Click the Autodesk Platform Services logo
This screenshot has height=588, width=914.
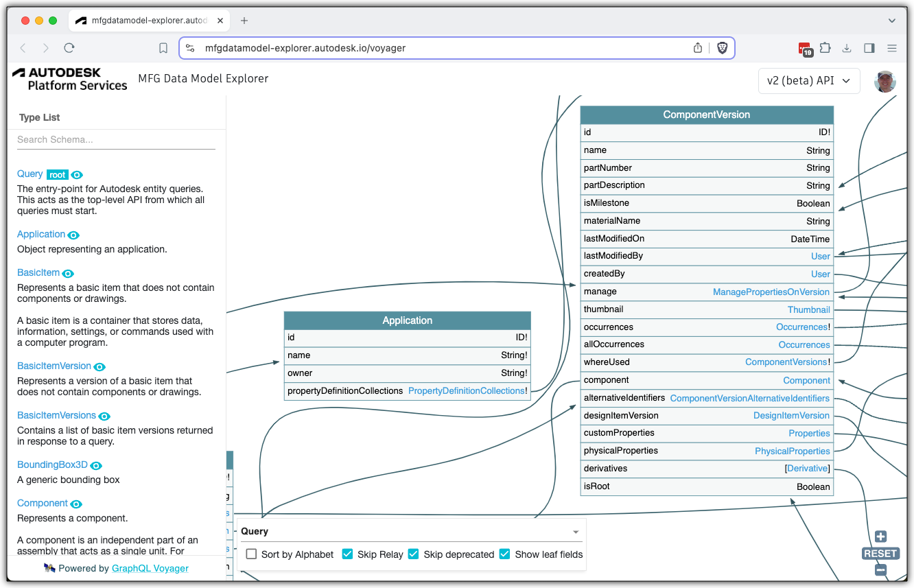coord(70,79)
